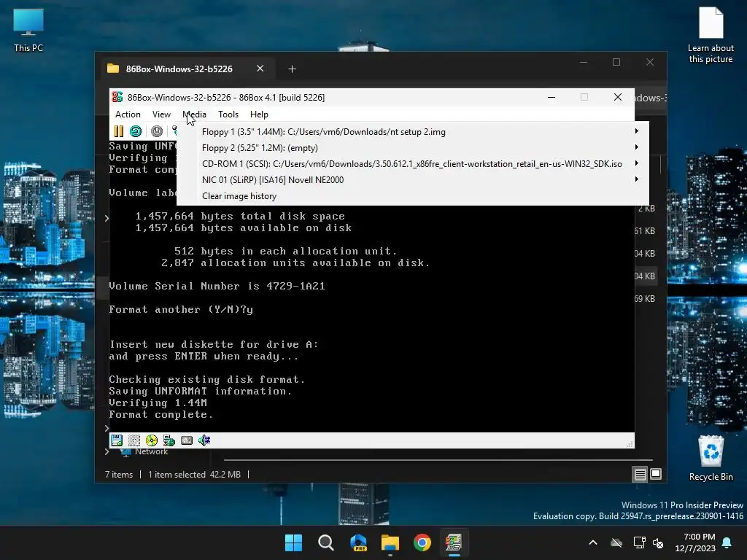The height and width of the screenshot is (560, 747).
Task: Select CD-ROM 1 (SCSI) menu entry
Action: tap(413, 164)
